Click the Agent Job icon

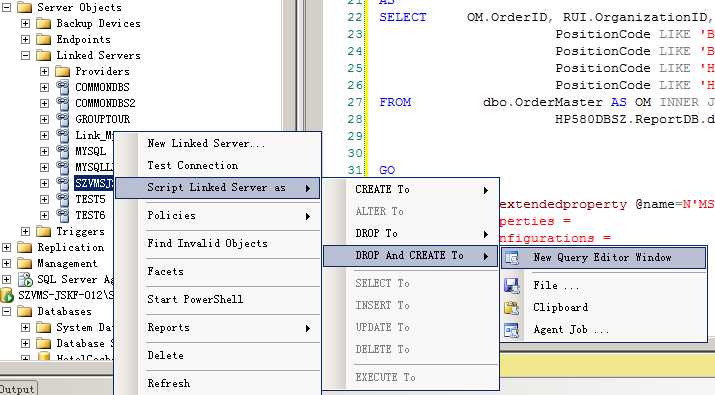(512, 330)
